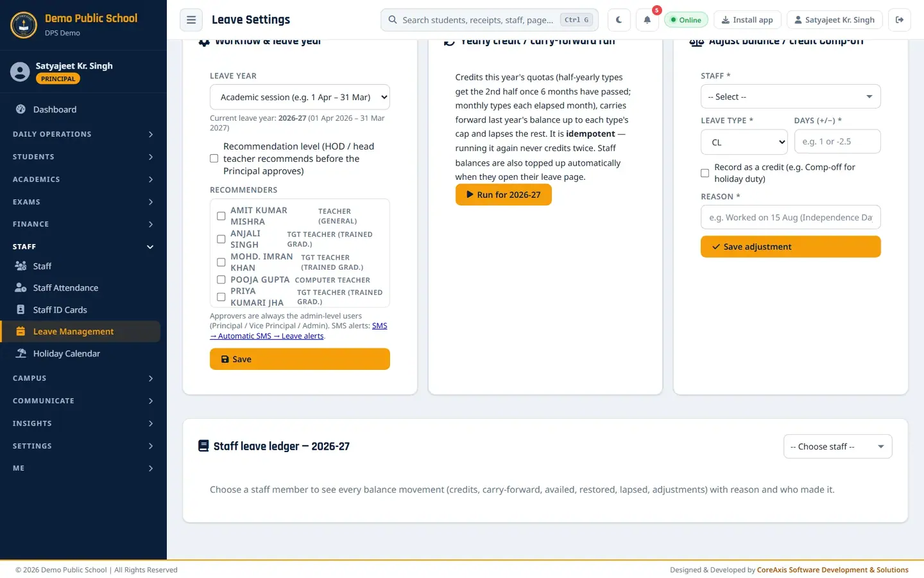Open the Leave Year dropdown
Viewport: 924px width, 578px height.
tap(300, 97)
